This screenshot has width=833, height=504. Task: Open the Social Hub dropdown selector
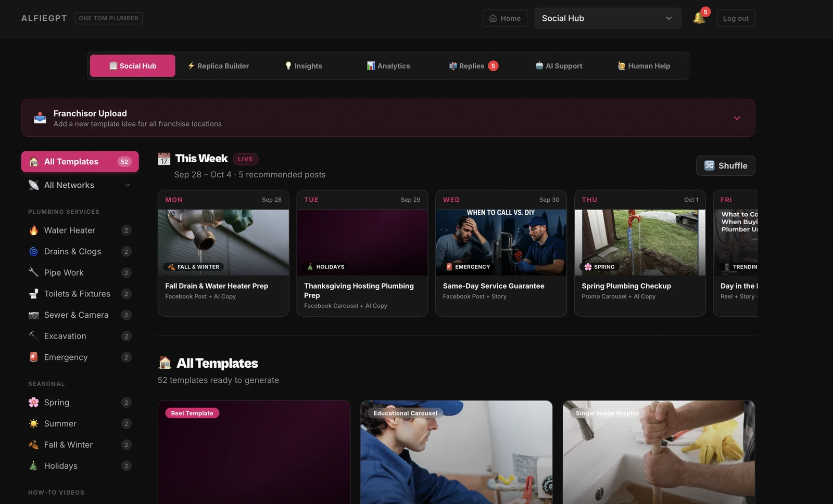pyautogui.click(x=608, y=18)
